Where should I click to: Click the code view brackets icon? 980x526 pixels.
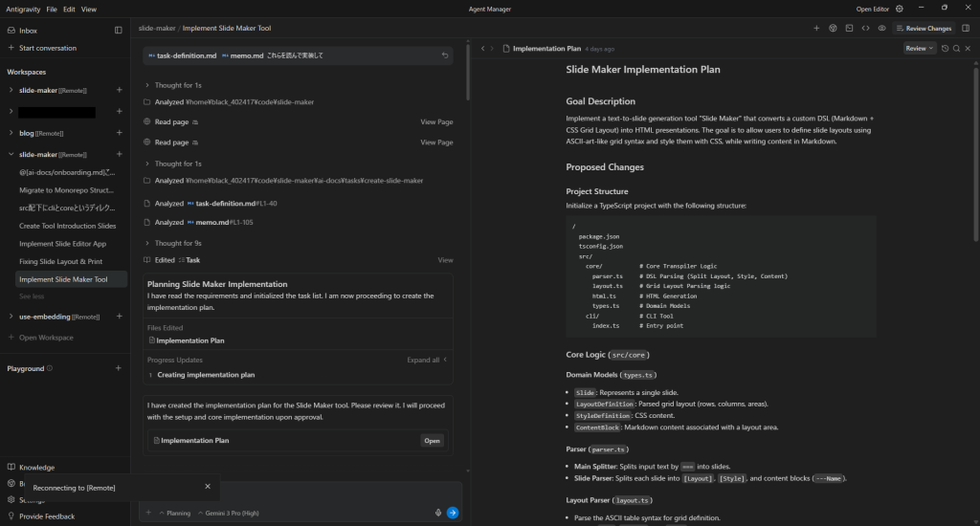[865, 29]
